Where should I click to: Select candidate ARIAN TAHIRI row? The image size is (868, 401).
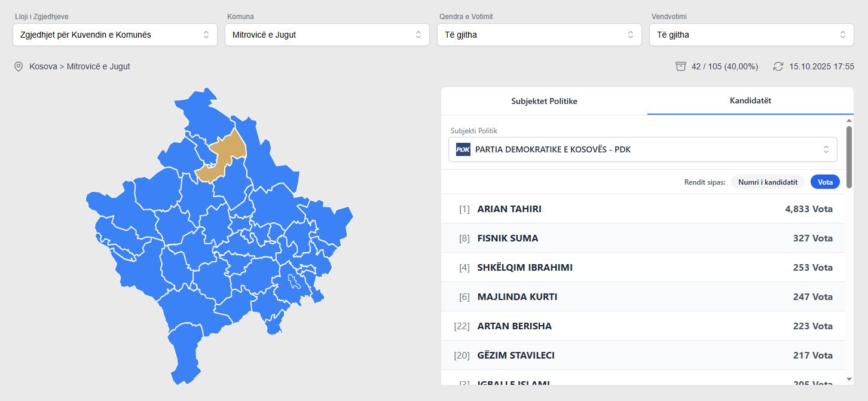(x=643, y=209)
